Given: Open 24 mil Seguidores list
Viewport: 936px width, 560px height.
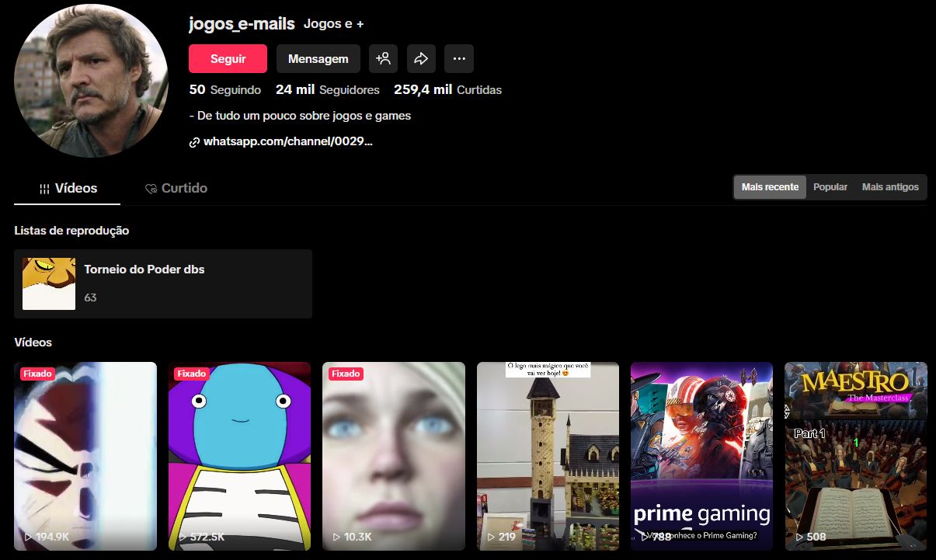Looking at the screenshot, I should tap(328, 90).
